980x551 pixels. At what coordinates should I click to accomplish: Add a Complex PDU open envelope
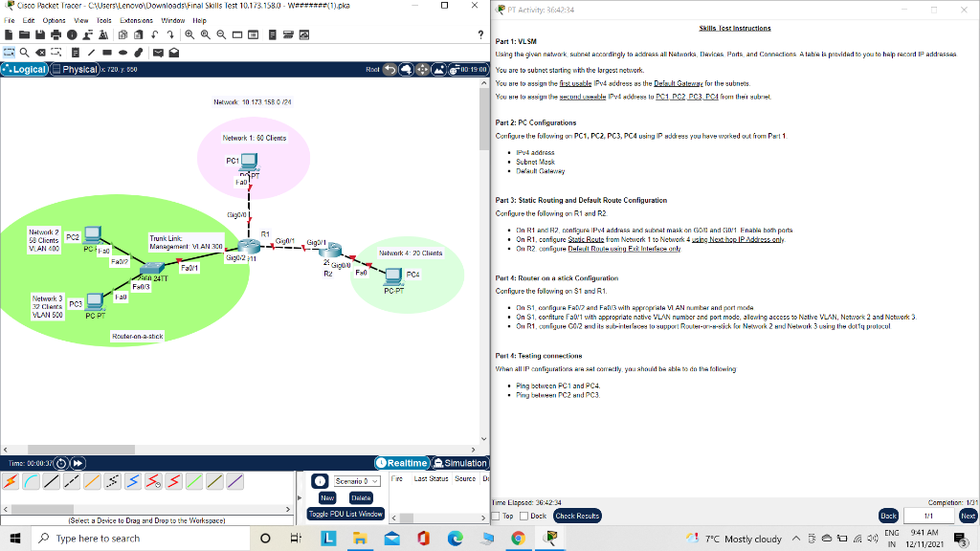click(174, 53)
